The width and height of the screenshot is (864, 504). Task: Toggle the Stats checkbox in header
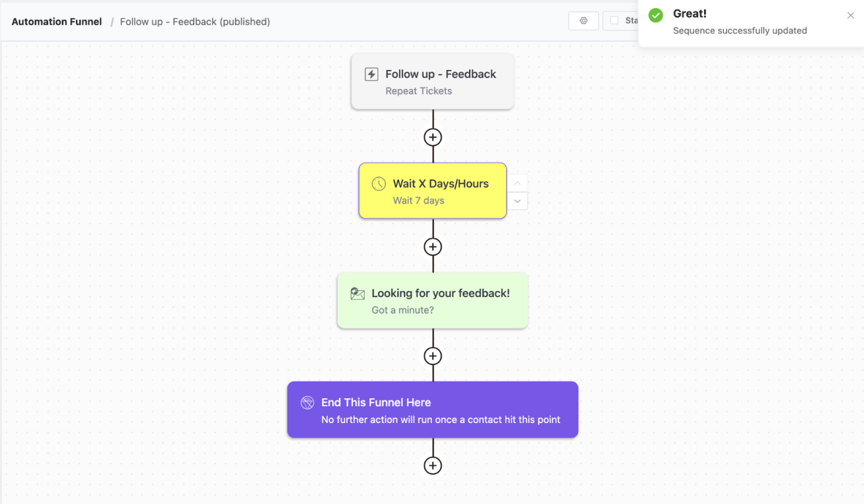pos(614,21)
